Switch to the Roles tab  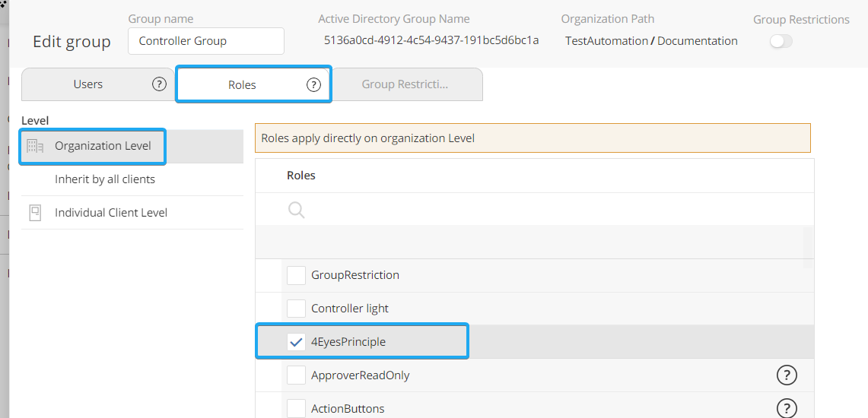tap(242, 85)
